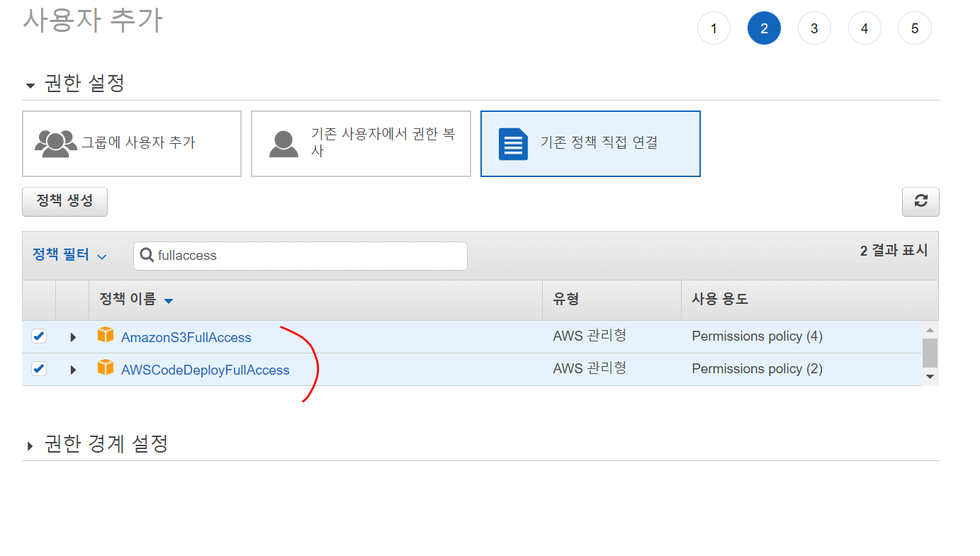The width and height of the screenshot is (980, 556).
Task: Open the AWSCodeDeployFullAccess policy link
Action: pyautogui.click(x=205, y=370)
